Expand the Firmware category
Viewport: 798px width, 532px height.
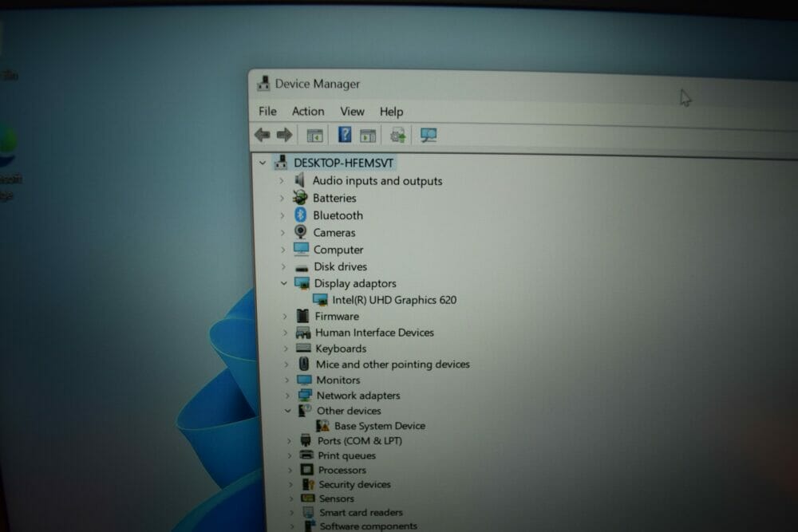tap(285, 317)
